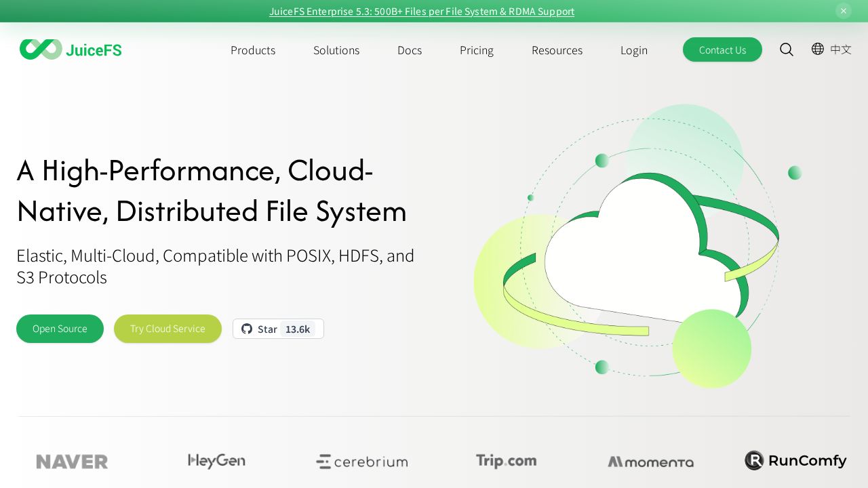The width and height of the screenshot is (868, 488).
Task: Click the GitHub icon in the Star button
Action: [x=247, y=329]
